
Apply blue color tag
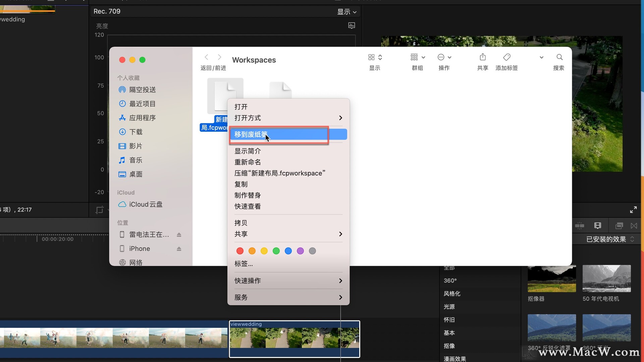pyautogui.click(x=288, y=251)
